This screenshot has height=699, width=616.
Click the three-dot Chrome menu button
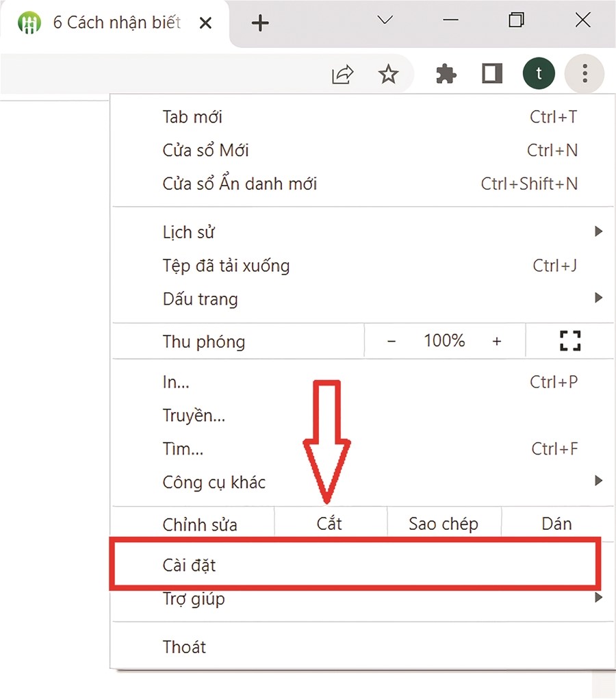[584, 74]
